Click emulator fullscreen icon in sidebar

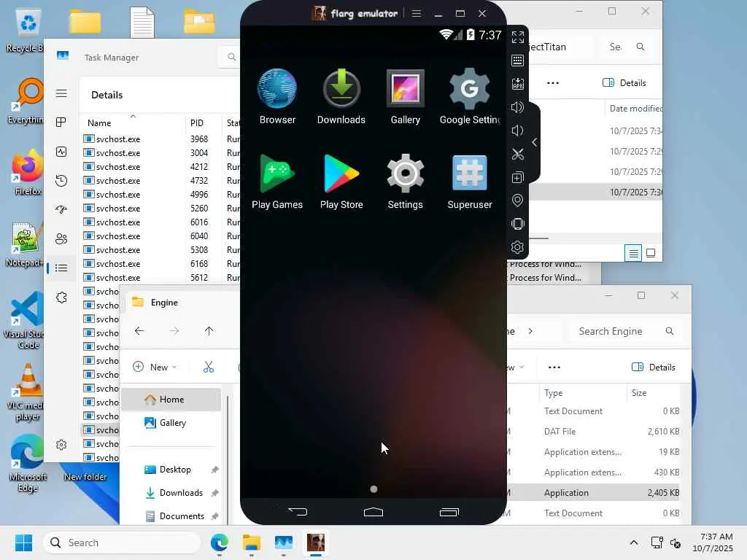point(518,37)
